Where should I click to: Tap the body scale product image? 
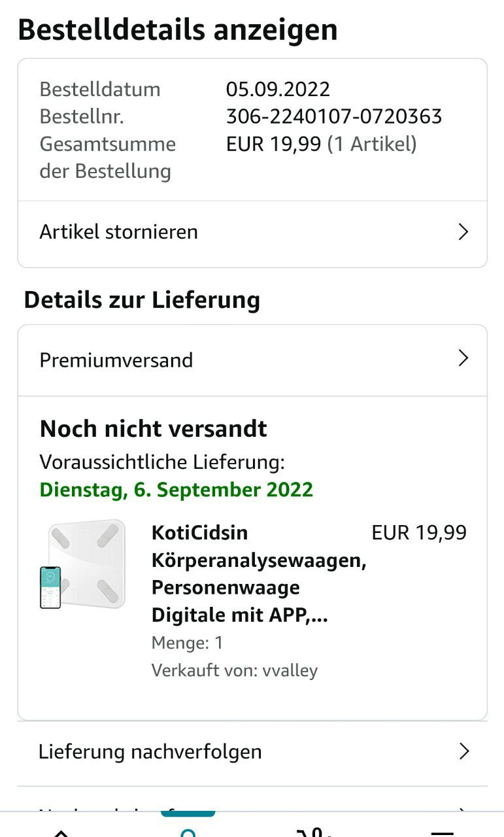tap(83, 564)
